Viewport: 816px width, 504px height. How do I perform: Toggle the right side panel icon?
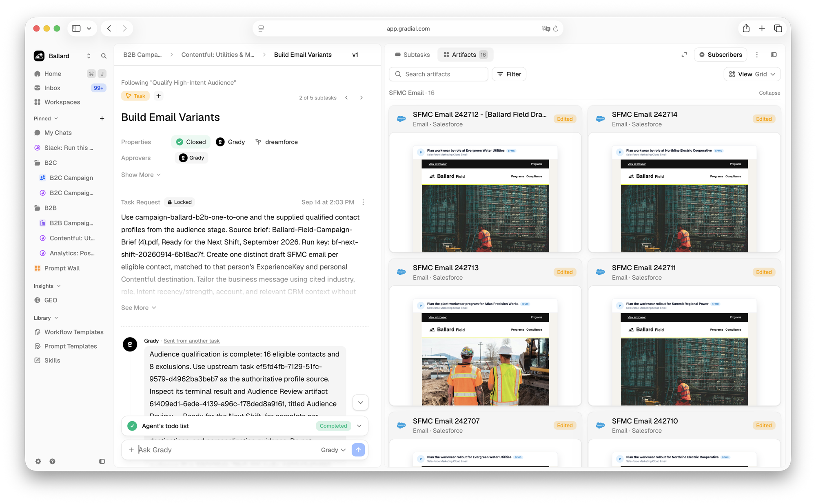774,55
